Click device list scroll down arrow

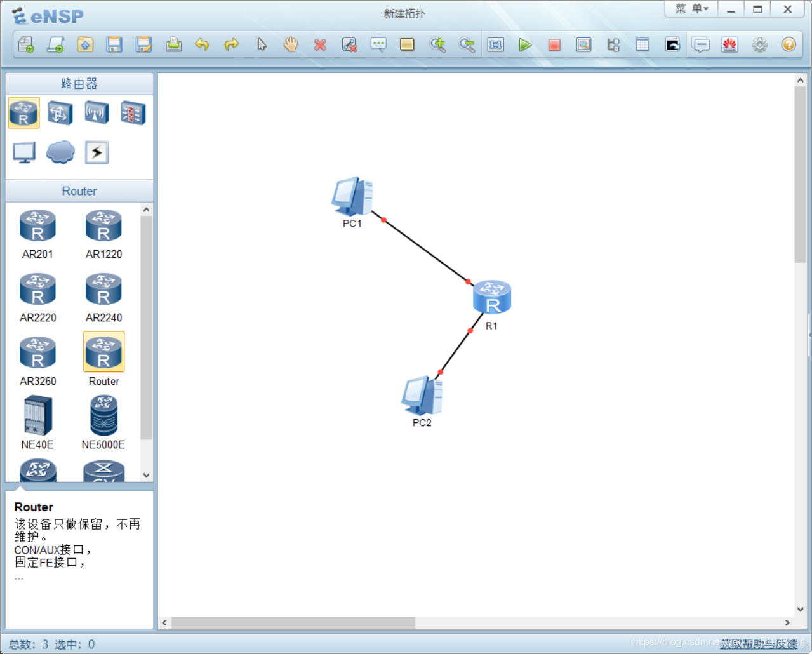point(147,475)
